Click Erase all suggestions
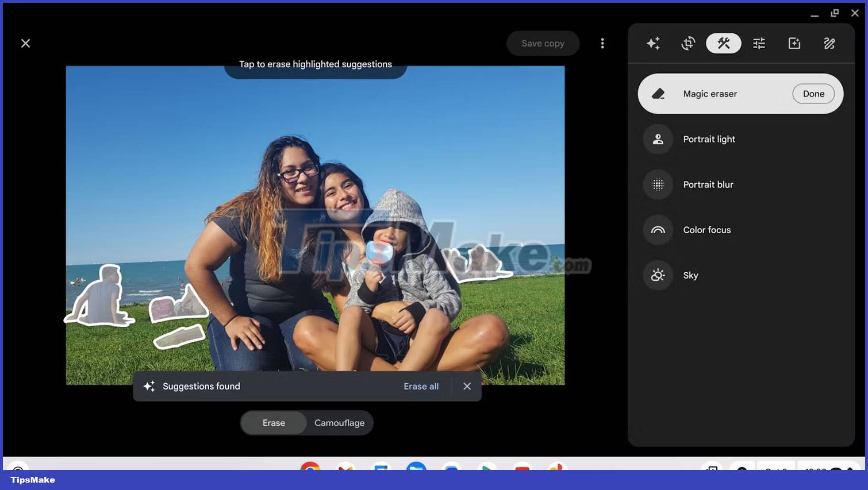Image resolution: width=868 pixels, height=490 pixels. [421, 386]
